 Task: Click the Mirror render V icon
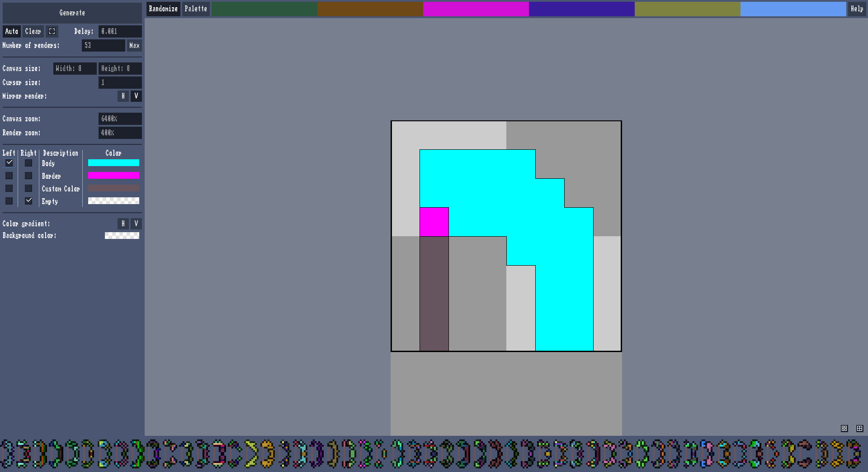click(x=136, y=96)
